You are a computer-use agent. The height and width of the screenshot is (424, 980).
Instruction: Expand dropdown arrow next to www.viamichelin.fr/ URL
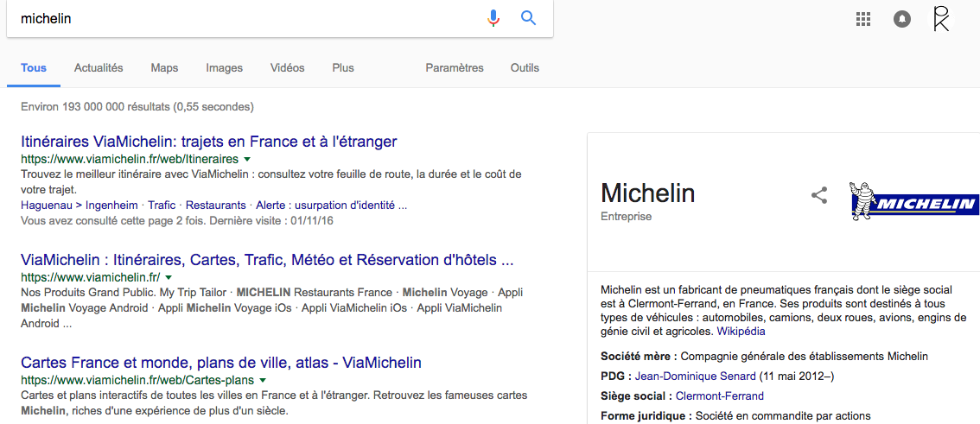click(169, 278)
